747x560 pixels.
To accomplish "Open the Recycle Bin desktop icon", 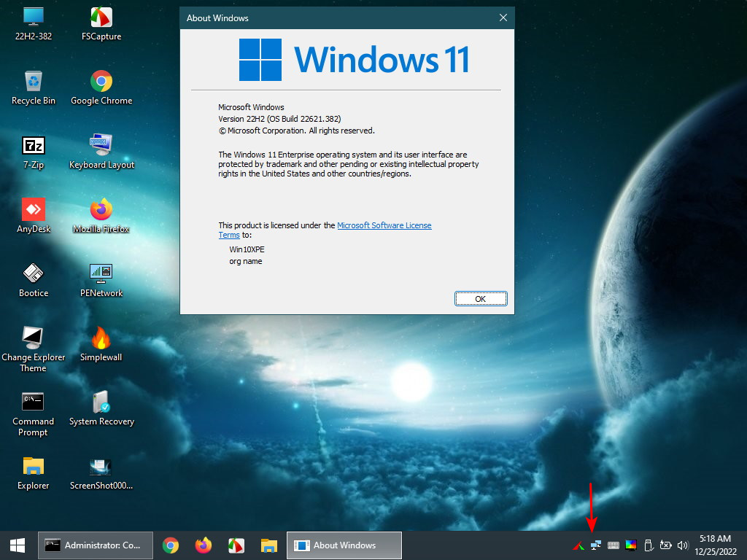I will pos(34,88).
